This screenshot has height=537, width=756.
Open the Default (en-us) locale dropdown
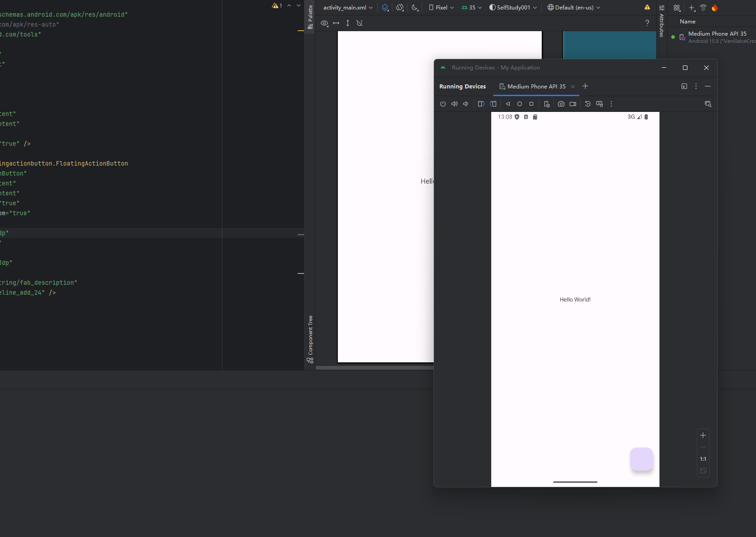click(x=574, y=8)
